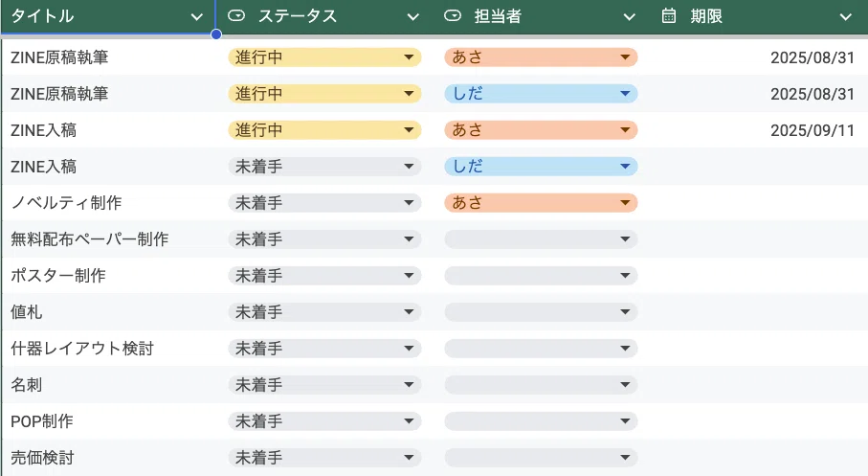Open 進行中 status chip of ZINE原稿執筆 row assigned あさ
The image size is (868, 476).
(x=324, y=57)
